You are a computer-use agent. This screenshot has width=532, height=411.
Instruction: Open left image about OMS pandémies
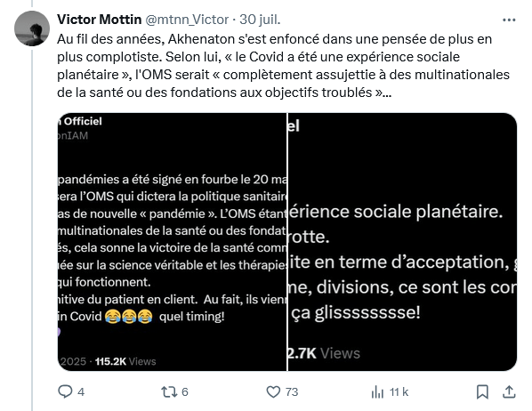172,242
